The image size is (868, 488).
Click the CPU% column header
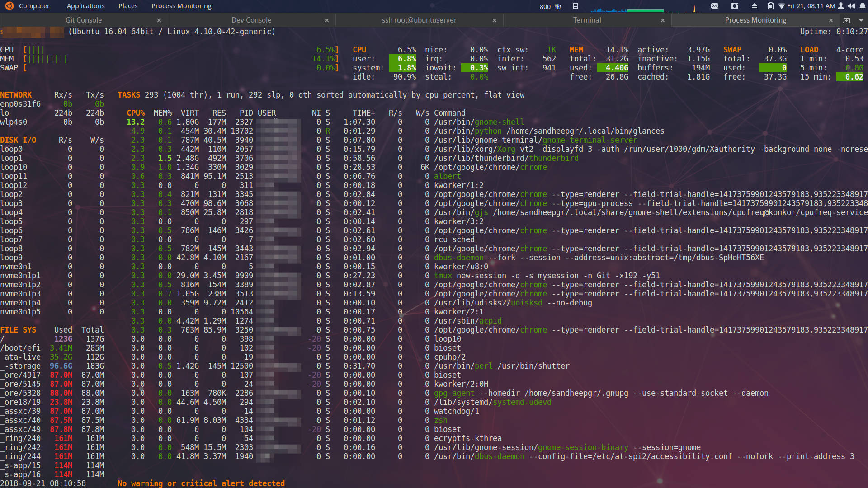click(x=136, y=113)
